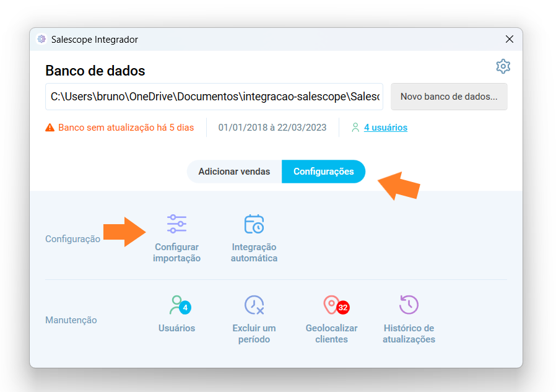Click the Novo banco de dados button
This screenshot has width=556, height=392.
pos(449,97)
